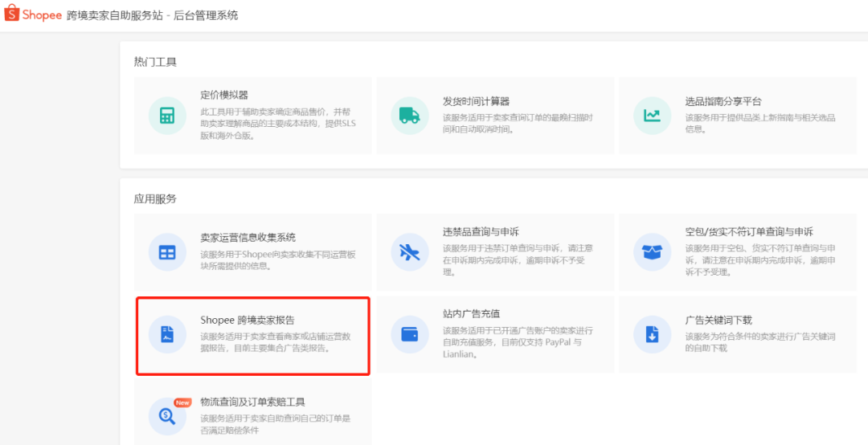This screenshot has height=445, width=868.
Task: Click the report document icon for Shopee 跨境卖家报告
Action: click(166, 334)
